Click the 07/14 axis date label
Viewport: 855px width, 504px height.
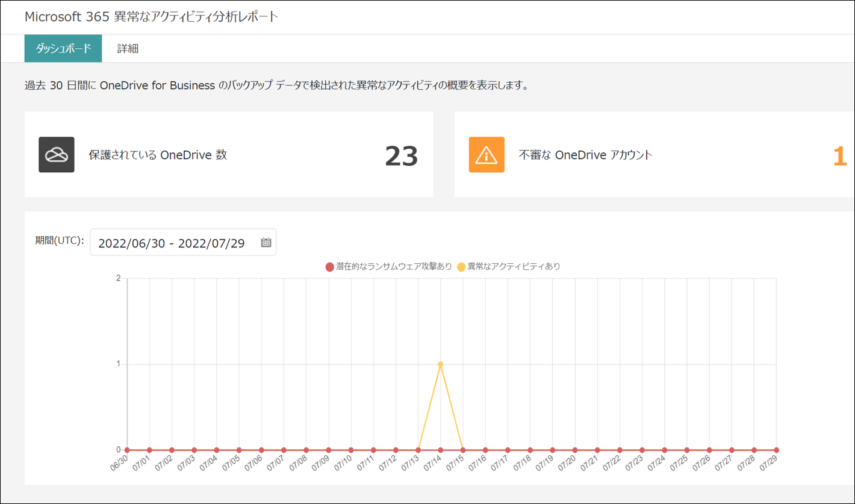pyautogui.click(x=432, y=464)
